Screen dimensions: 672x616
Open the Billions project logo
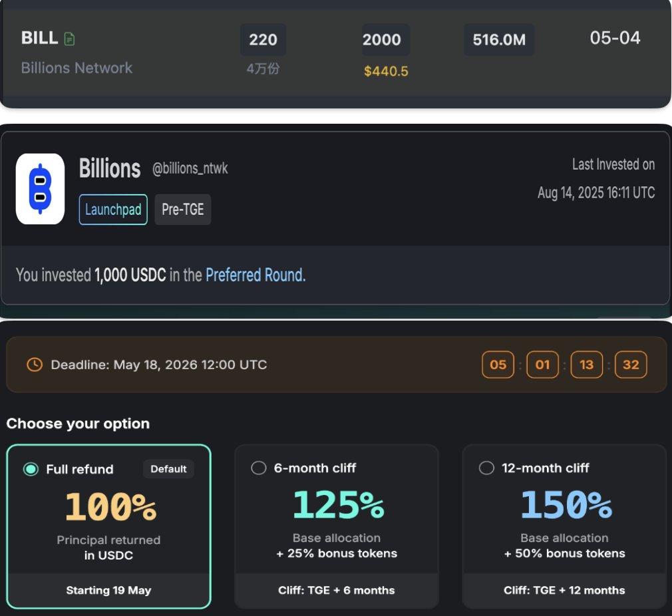(41, 188)
